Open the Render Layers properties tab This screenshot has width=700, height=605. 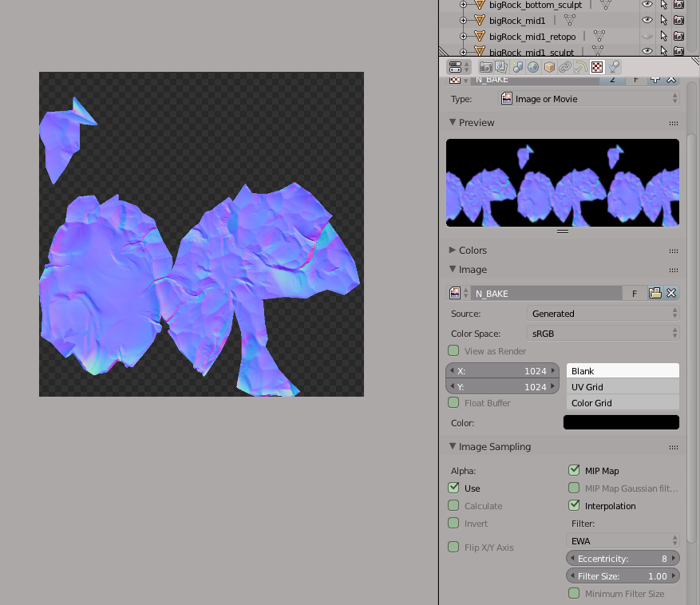[500, 66]
